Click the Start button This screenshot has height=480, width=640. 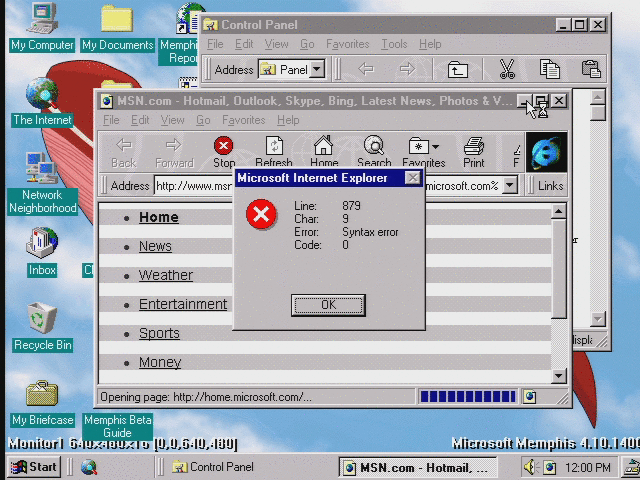(x=34, y=467)
